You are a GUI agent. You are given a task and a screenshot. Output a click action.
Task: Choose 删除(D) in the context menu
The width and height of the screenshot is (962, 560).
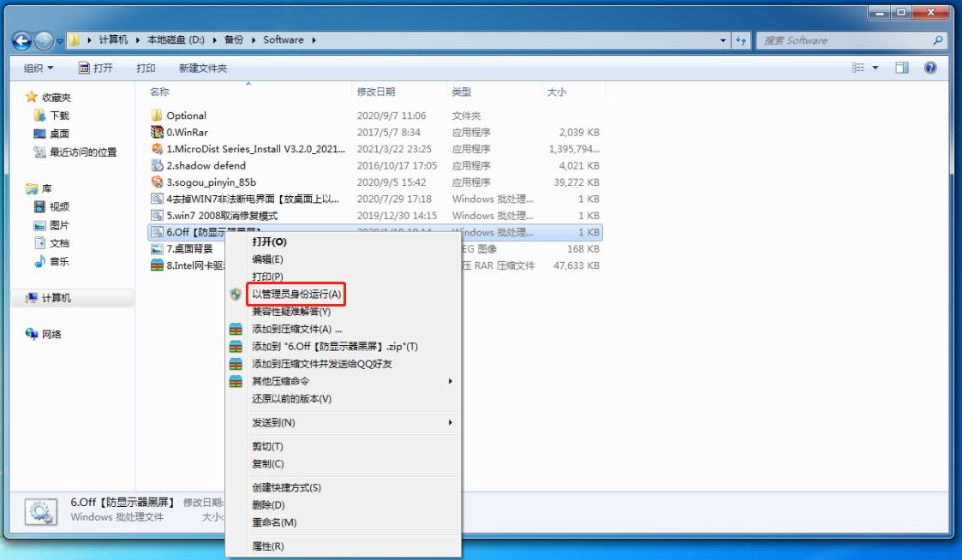tap(267, 505)
